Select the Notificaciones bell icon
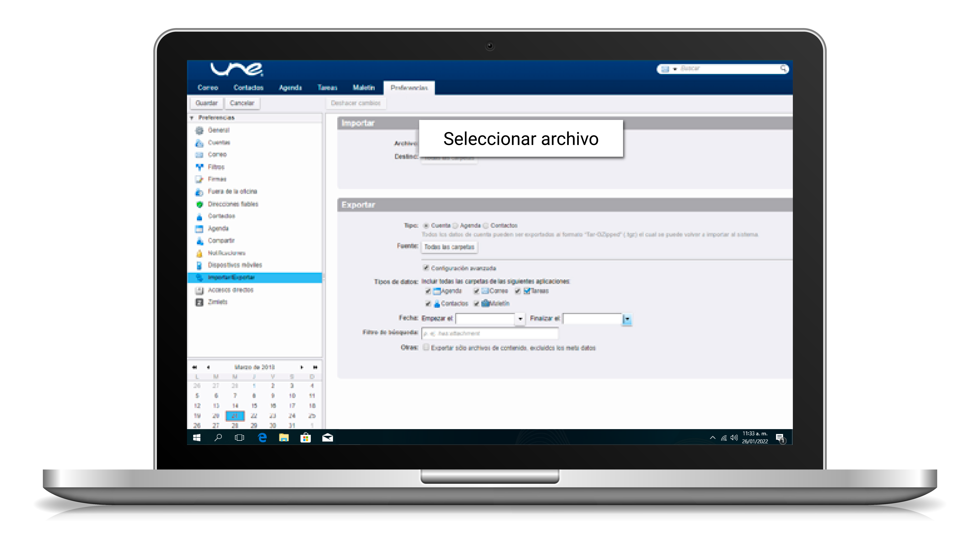 coord(199,253)
